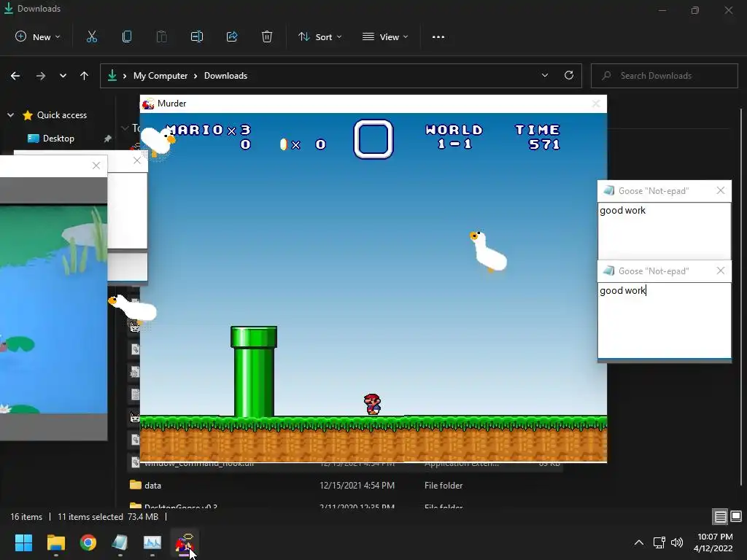
Task: Open the Sort dropdown menu
Action: (x=320, y=36)
